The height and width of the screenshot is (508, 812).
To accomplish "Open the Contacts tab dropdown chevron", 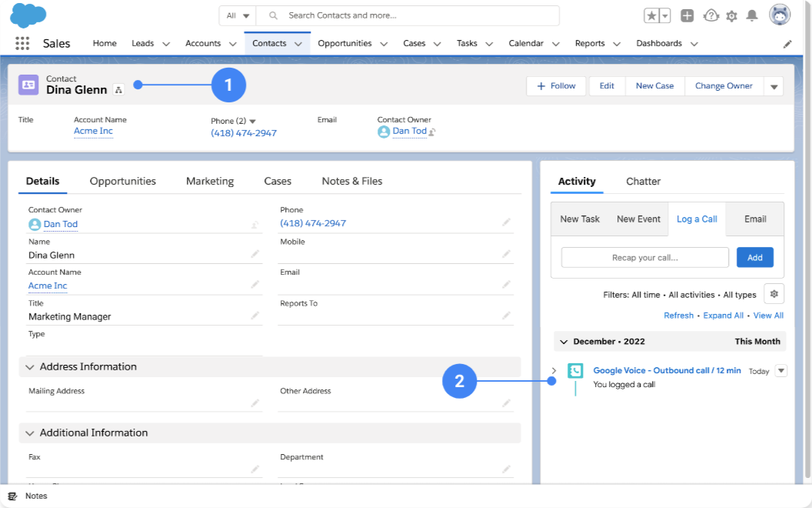I will (x=298, y=44).
